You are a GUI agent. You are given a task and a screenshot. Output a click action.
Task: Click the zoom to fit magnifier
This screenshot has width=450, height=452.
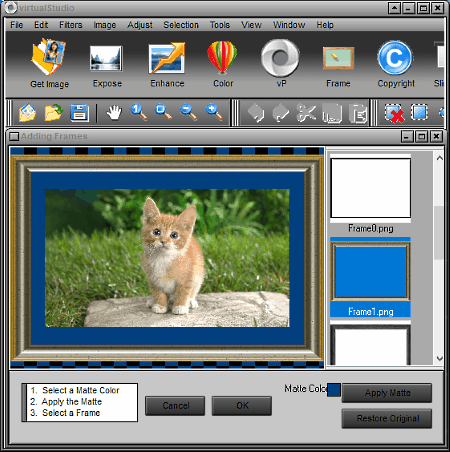[163, 112]
